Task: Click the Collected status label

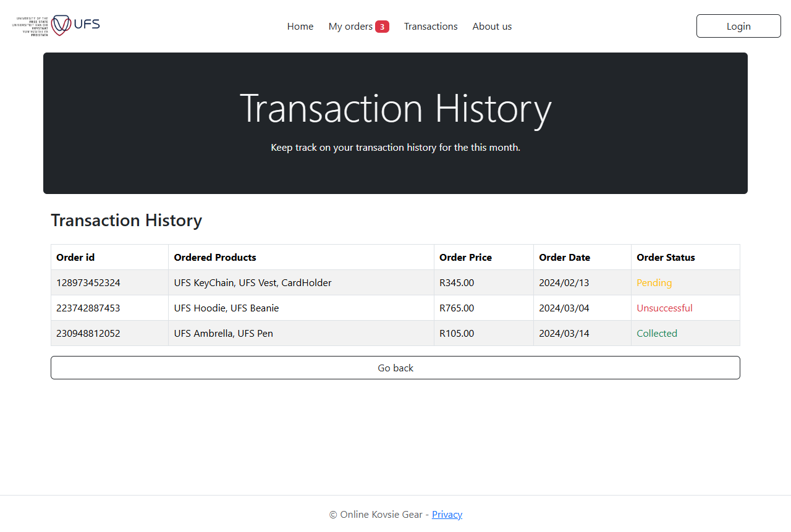Action: click(657, 333)
